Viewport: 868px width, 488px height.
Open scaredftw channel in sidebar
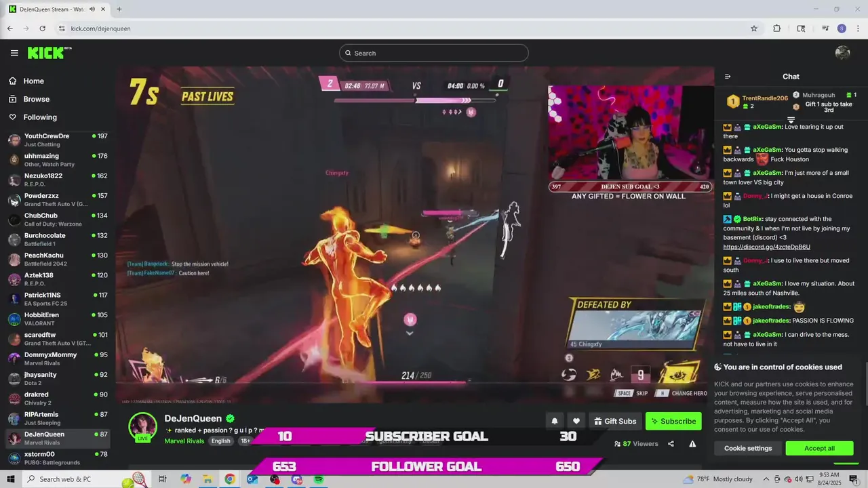click(58, 339)
